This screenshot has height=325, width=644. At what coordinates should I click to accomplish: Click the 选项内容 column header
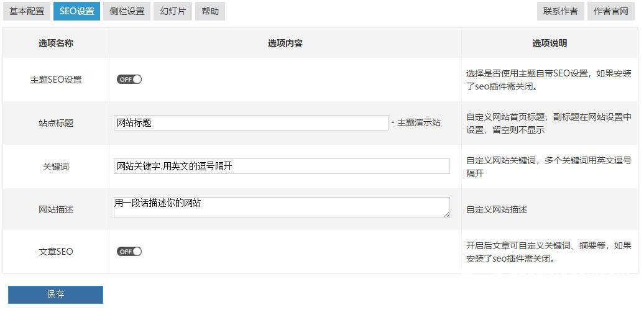(285, 43)
